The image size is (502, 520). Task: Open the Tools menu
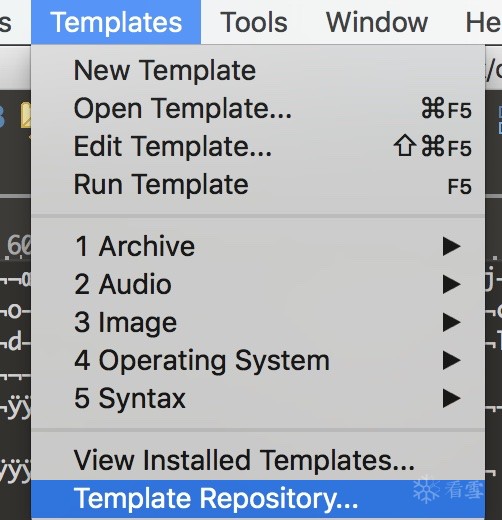(254, 22)
